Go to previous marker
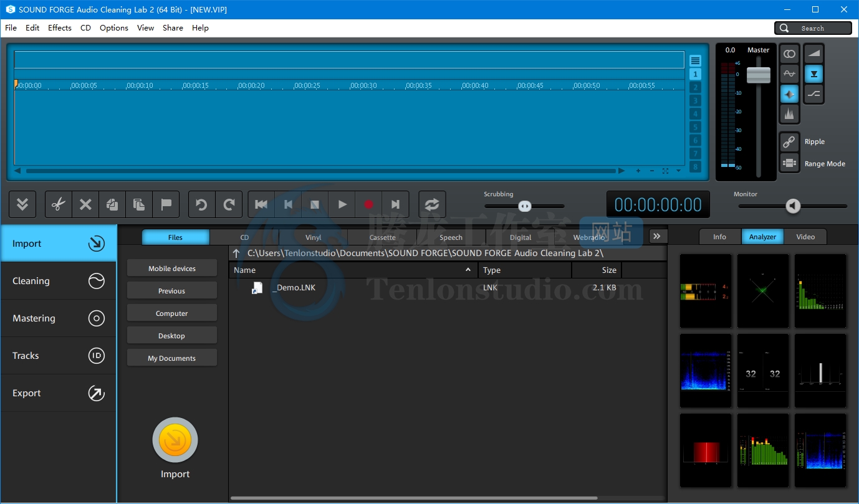The height and width of the screenshot is (504, 859). click(x=288, y=204)
